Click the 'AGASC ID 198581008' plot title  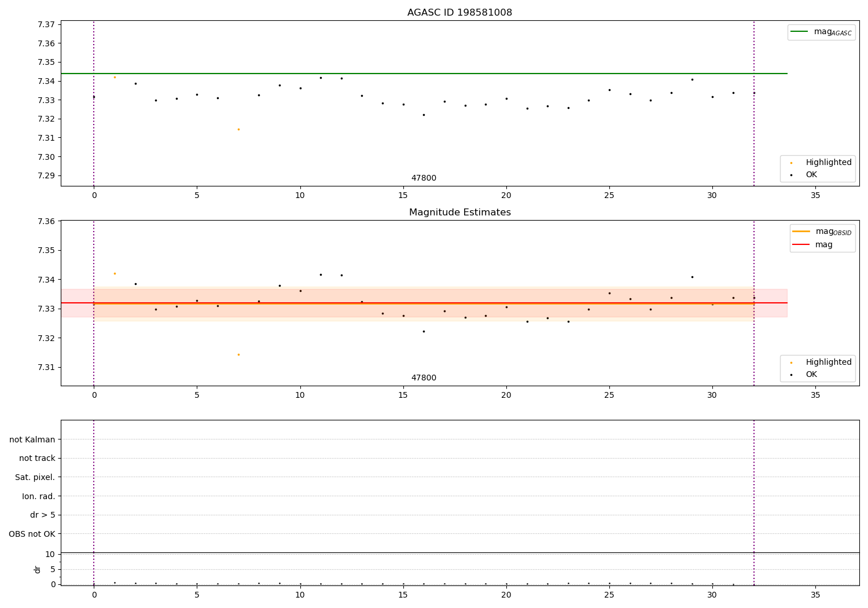(459, 13)
